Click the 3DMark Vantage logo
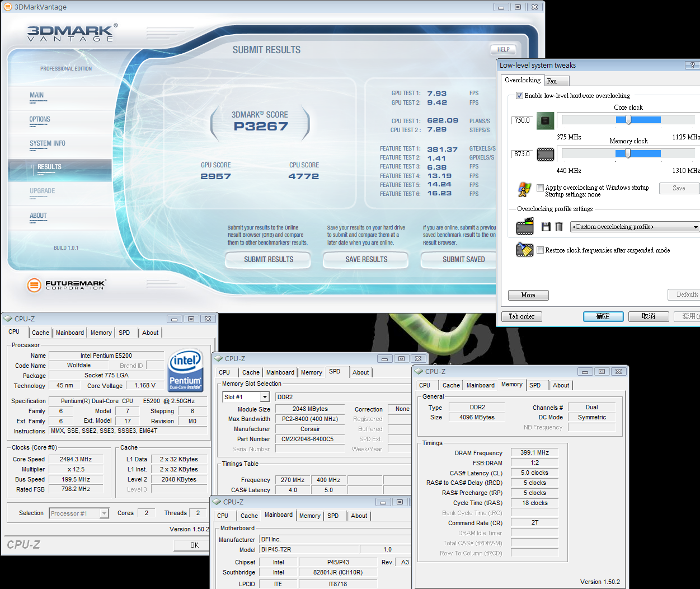Viewport: 700px width, 589px height. pos(72,33)
